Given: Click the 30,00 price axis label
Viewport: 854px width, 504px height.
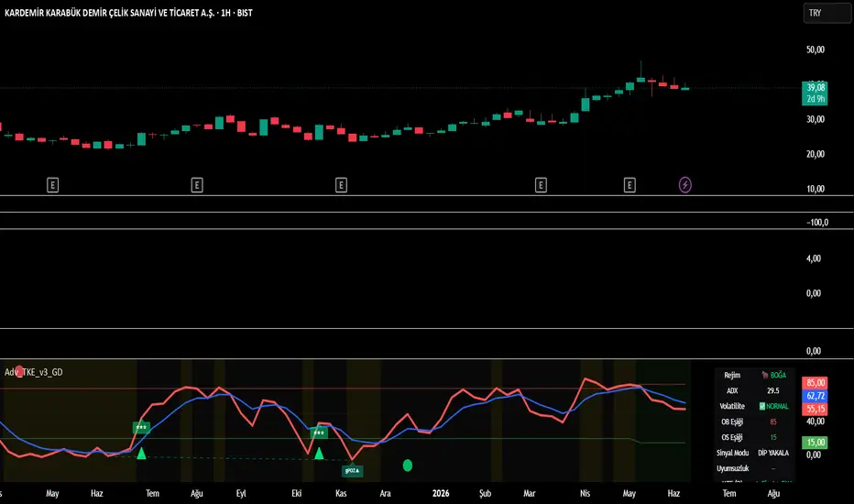Looking at the screenshot, I should click(x=816, y=119).
